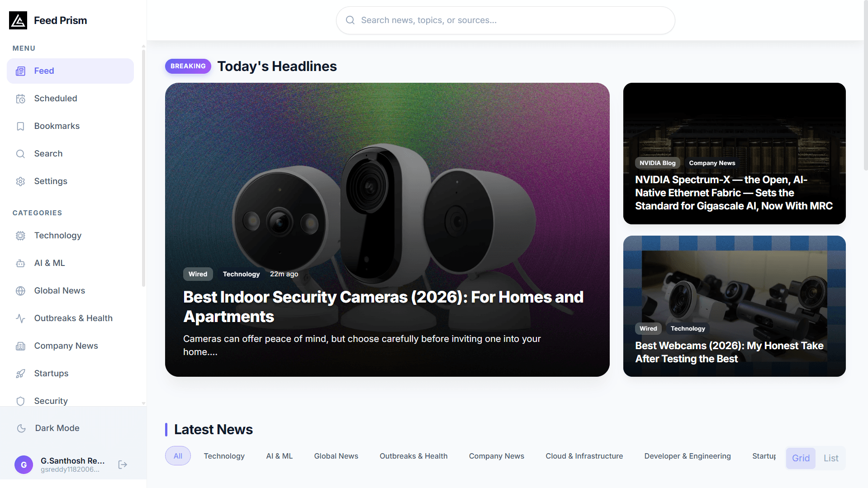Viewport: 868px width, 488px height.
Task: Open the Feed newspaper icon in sidebar
Action: pos(20,71)
